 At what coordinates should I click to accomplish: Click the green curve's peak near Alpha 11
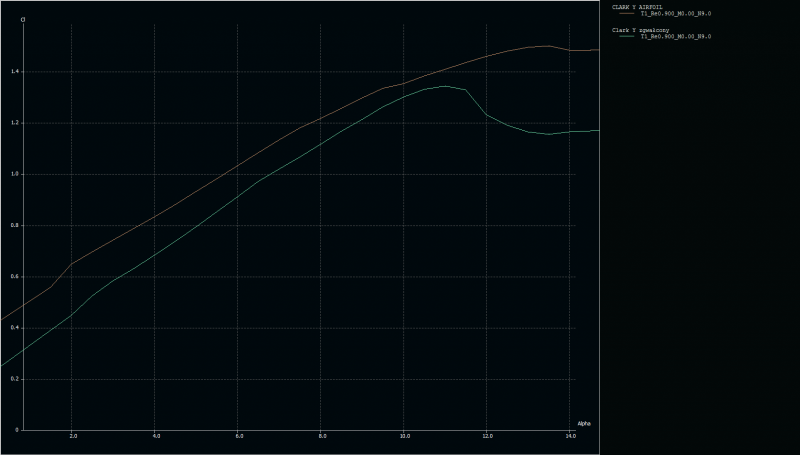445,86
